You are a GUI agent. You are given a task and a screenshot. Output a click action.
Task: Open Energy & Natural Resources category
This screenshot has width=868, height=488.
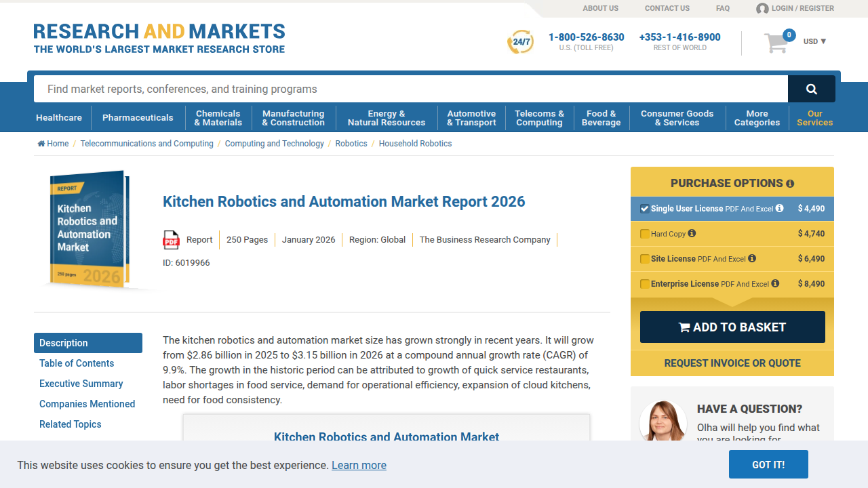click(x=387, y=118)
